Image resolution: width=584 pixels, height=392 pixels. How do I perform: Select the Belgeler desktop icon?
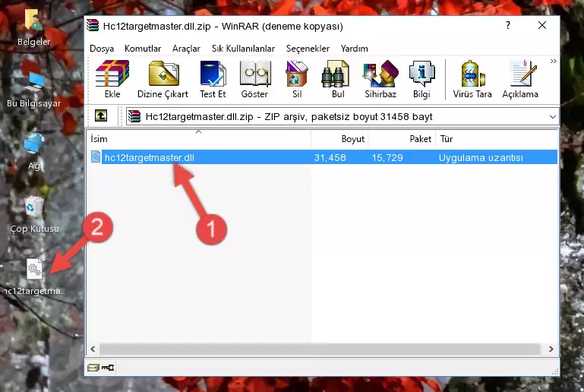point(33,27)
